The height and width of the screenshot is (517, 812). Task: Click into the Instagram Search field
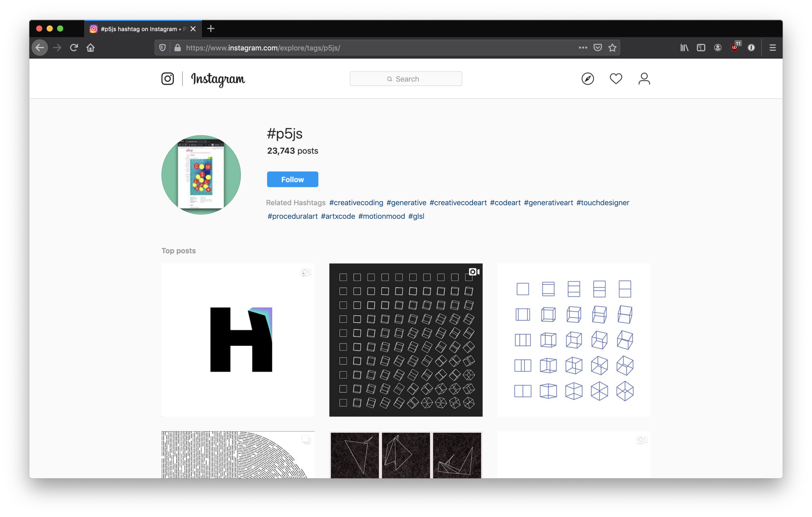click(x=405, y=79)
